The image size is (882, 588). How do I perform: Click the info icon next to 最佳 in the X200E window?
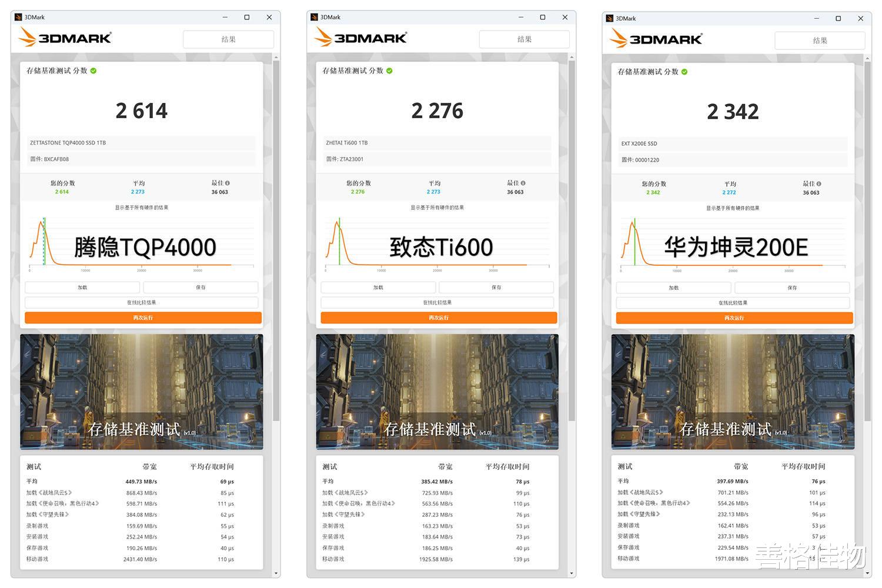(819, 183)
